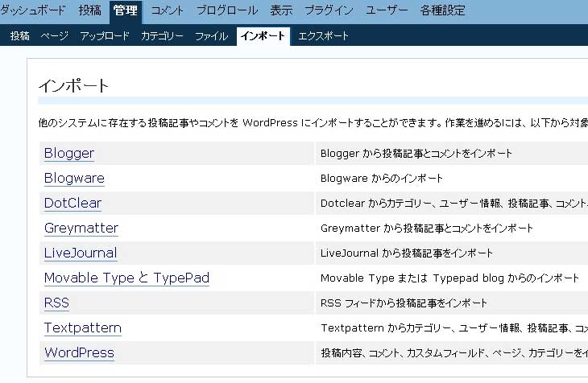Viewport: 588px width, 383px height.
Task: Open the ユーザー menu
Action: 387,10
